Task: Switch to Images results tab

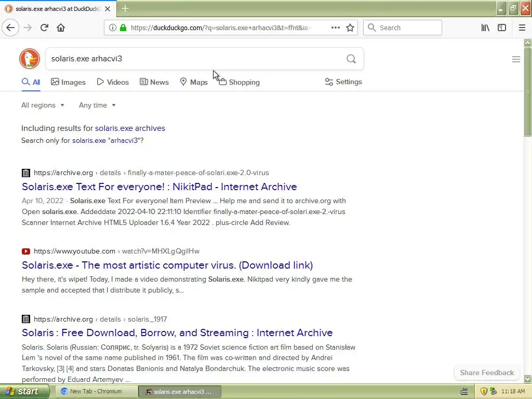Action: [68, 82]
